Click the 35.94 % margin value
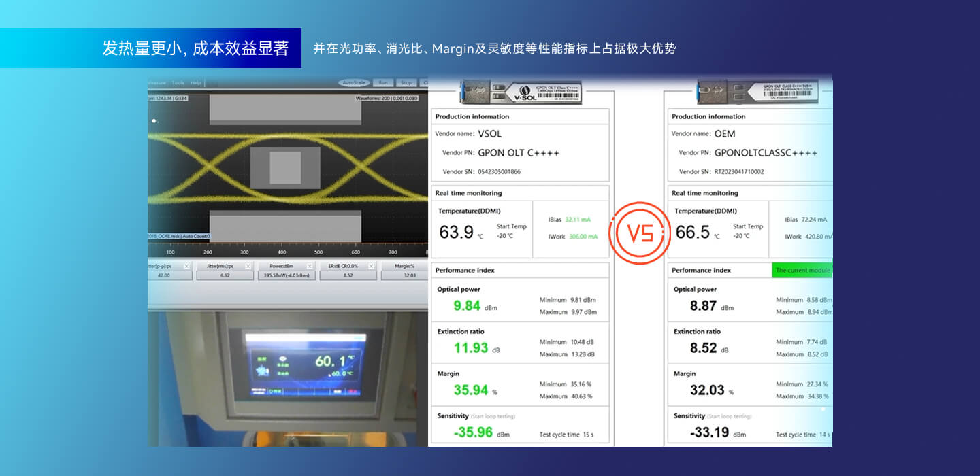Image resolution: width=980 pixels, height=476 pixels. coord(471,390)
